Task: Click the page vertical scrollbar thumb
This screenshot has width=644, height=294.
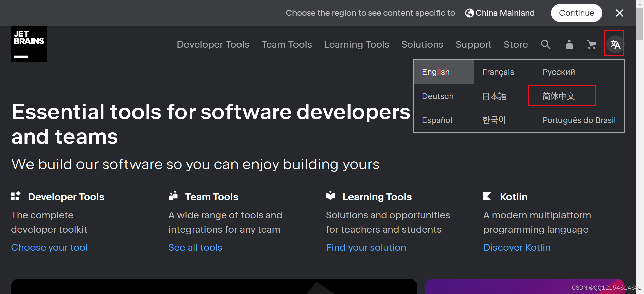Action: pos(640,24)
